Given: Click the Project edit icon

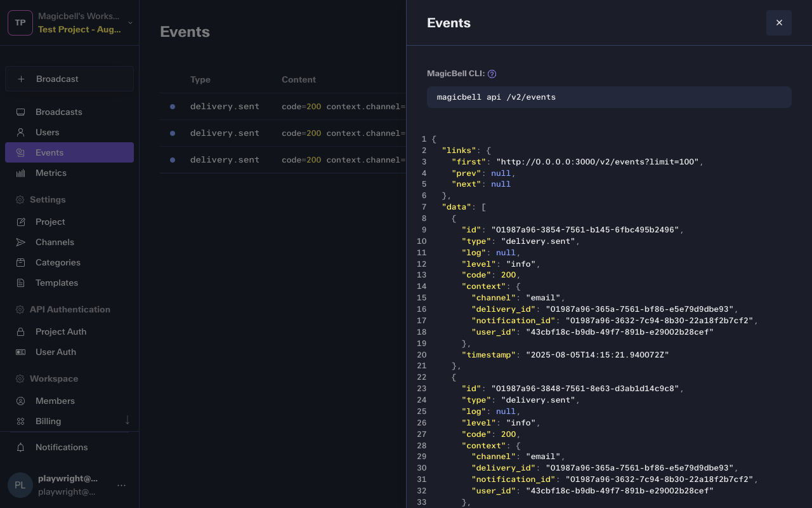Looking at the screenshot, I should click(20, 222).
